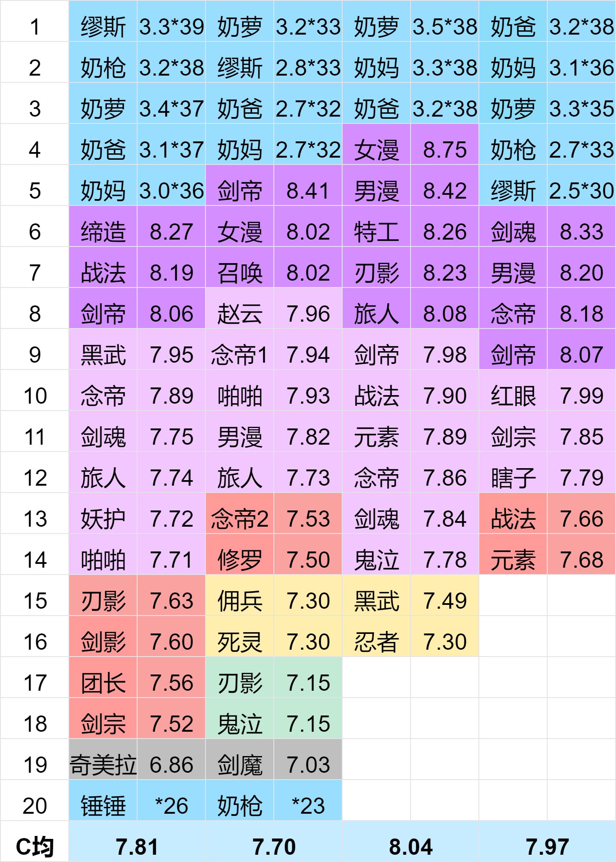
Task: Click the 特工 name cell
Action: [x=376, y=226]
